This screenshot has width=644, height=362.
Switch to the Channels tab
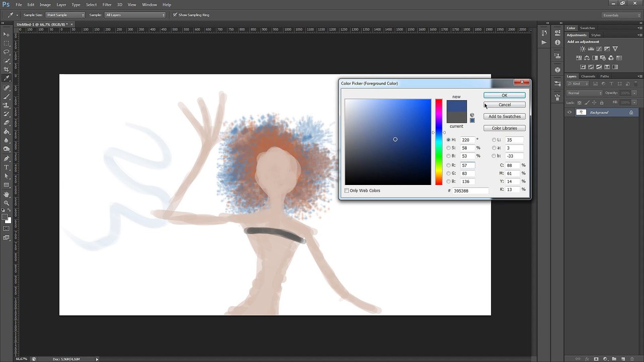(588, 76)
